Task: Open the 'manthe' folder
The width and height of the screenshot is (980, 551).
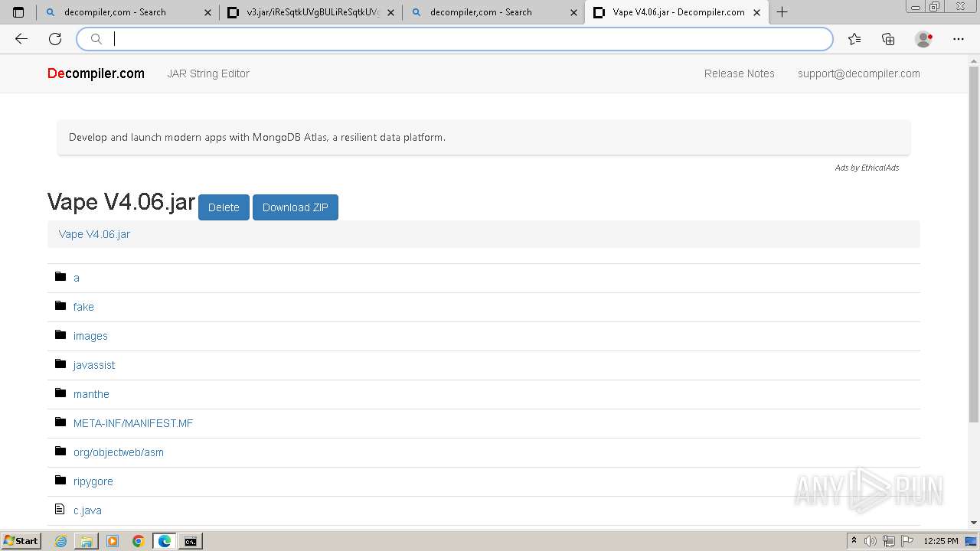Action: [91, 394]
